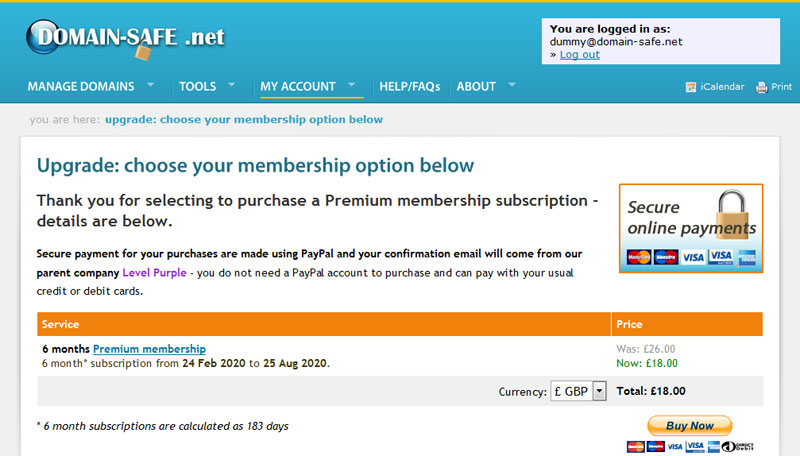Image resolution: width=800 pixels, height=456 pixels.
Task: Open the My Account menu
Action: pyautogui.click(x=298, y=87)
